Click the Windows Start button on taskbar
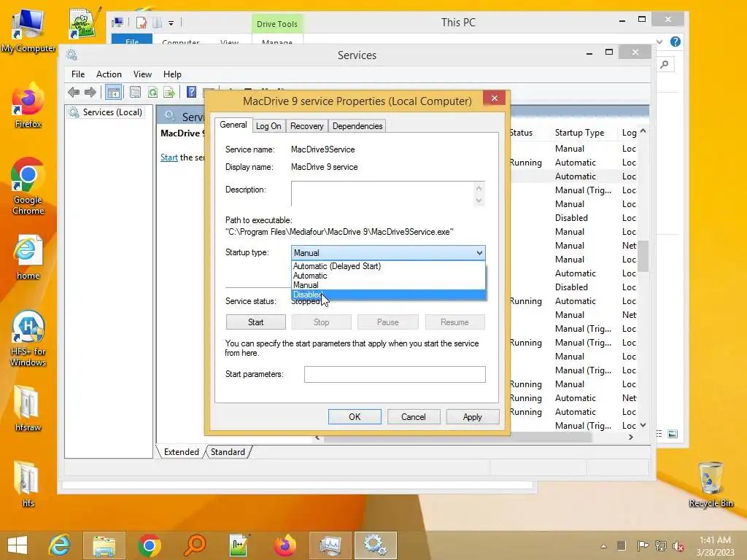This screenshot has height=560, width=747. pyautogui.click(x=18, y=545)
